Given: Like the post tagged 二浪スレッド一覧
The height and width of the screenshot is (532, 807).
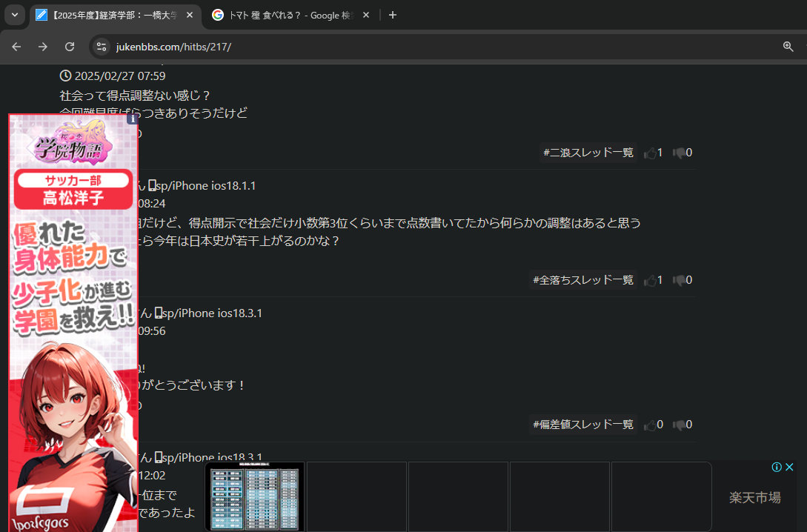Looking at the screenshot, I should coord(651,153).
